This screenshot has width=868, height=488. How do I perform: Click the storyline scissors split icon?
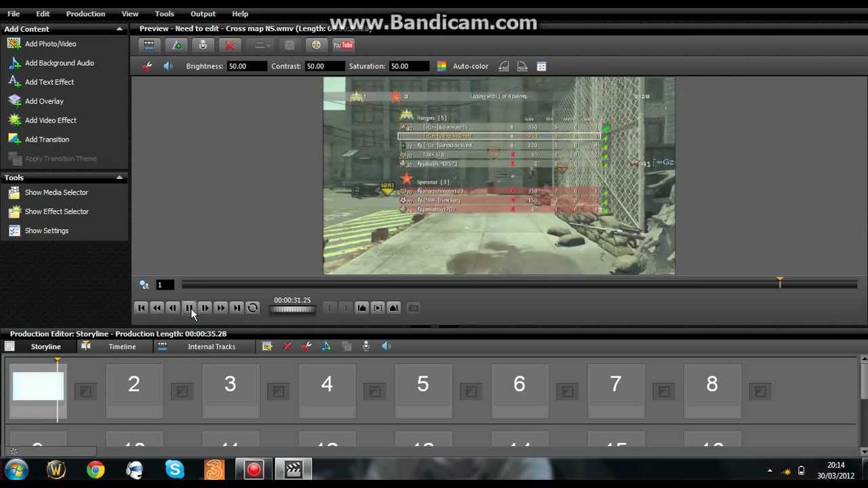coord(307,346)
